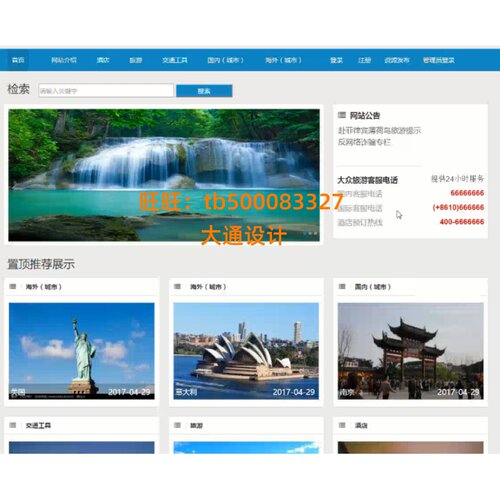Click the 酒店 card header text
This screenshot has width=500, height=500.
point(361,425)
